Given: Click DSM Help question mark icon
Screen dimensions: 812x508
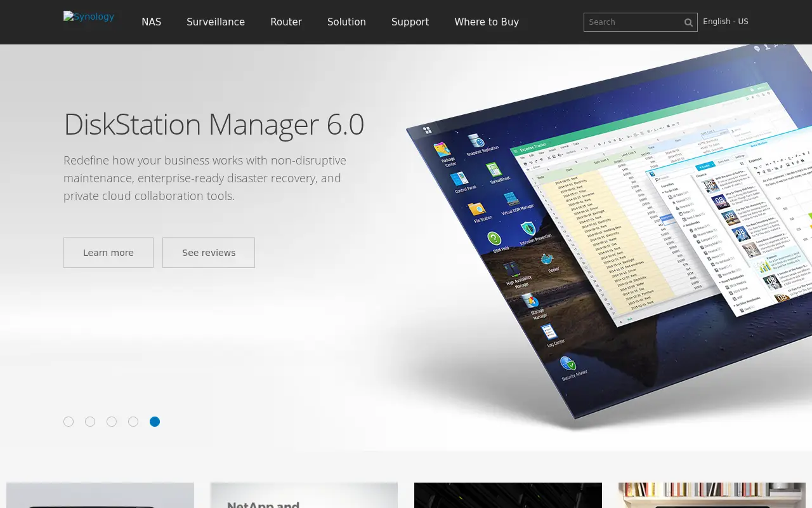Looking at the screenshot, I should point(495,239).
